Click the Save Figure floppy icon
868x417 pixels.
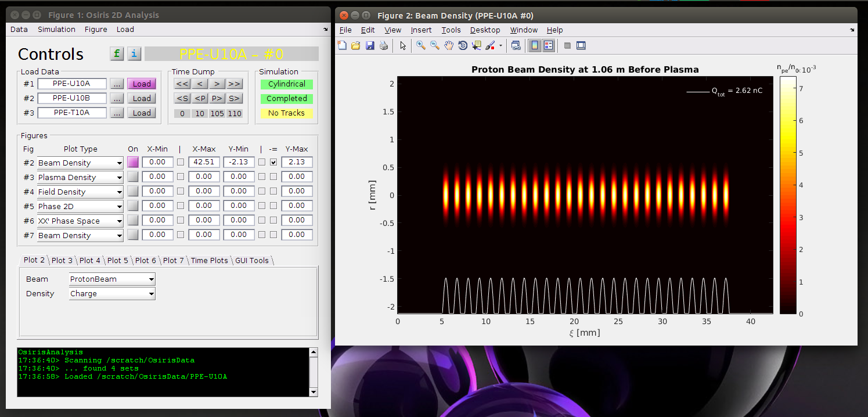pos(370,45)
